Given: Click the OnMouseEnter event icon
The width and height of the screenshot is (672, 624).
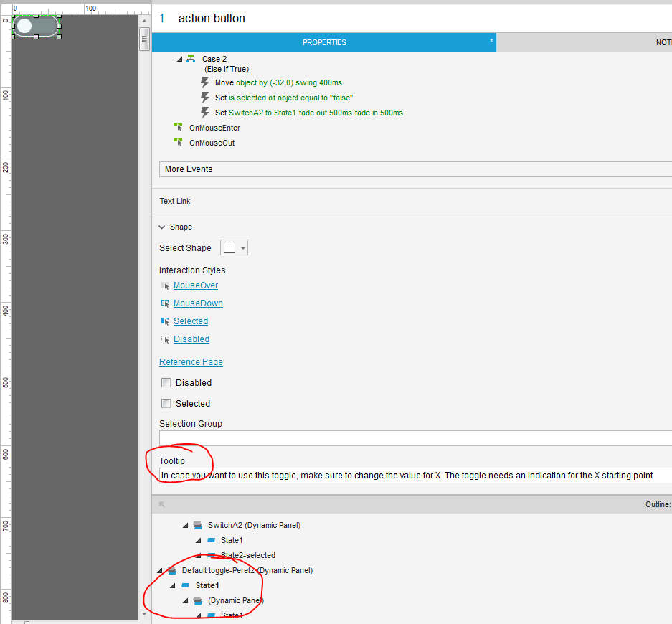Looking at the screenshot, I should coord(178,128).
